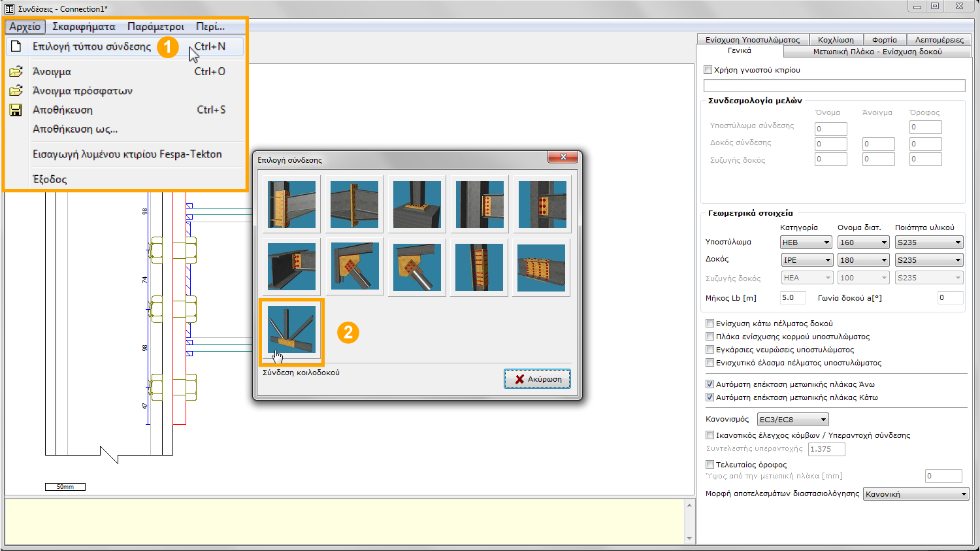Choose the column splice connection icon
980x551 pixels.
[x=480, y=267]
